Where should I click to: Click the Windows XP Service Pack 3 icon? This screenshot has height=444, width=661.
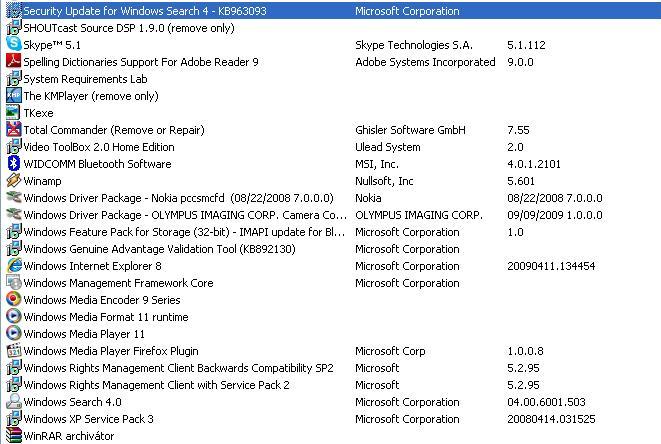tap(13, 418)
